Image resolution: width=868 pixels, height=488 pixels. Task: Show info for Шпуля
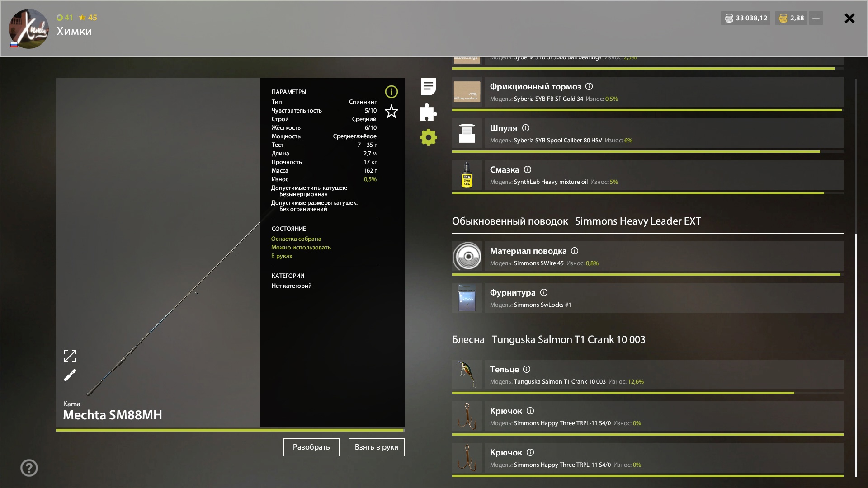click(526, 128)
